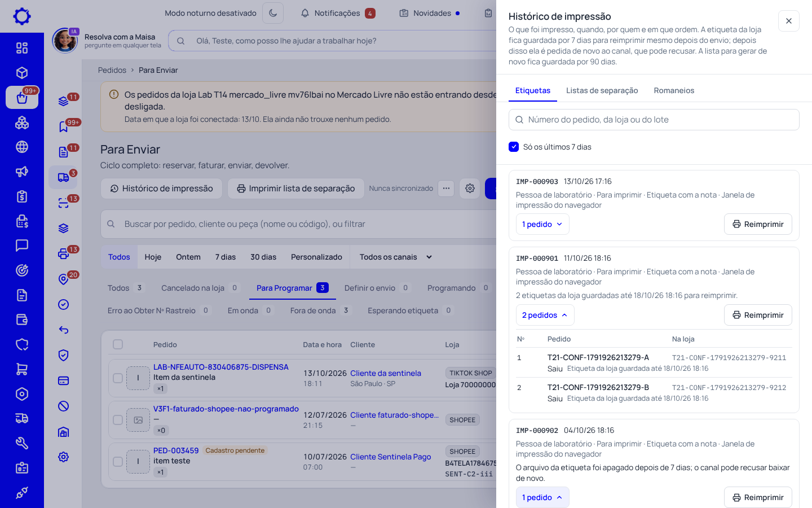Screen dimensions: 812x508
Task: Toggle night mode moon icon
Action: 273,13
